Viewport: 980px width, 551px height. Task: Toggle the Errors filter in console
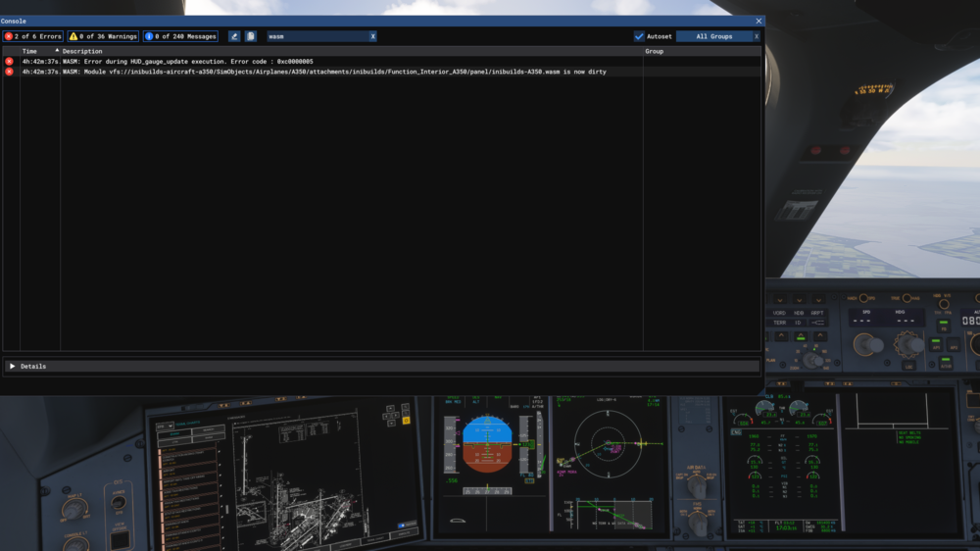point(33,36)
